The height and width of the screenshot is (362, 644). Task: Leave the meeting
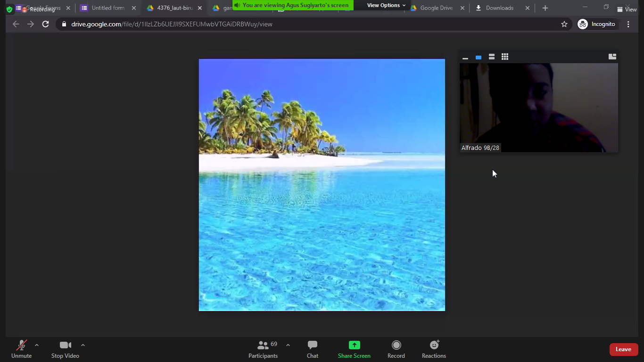[x=623, y=349]
